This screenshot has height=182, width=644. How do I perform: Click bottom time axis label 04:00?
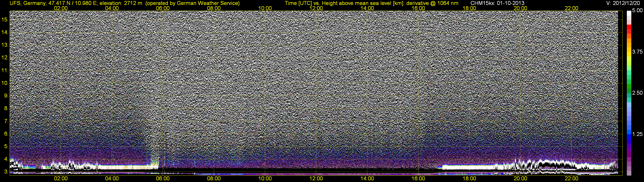(112, 179)
